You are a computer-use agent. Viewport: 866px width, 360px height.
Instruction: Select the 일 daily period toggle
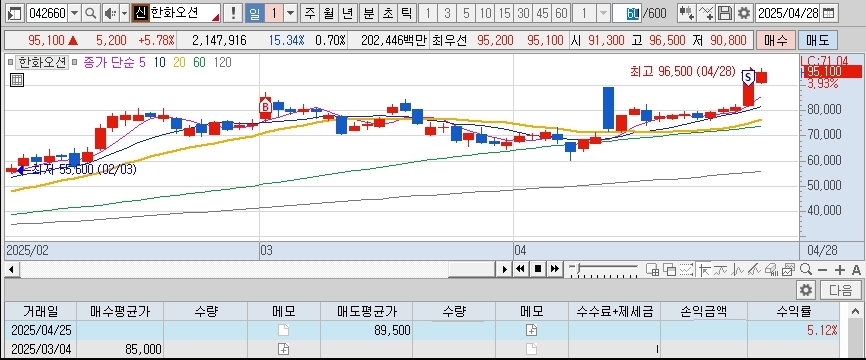pyautogui.click(x=254, y=13)
